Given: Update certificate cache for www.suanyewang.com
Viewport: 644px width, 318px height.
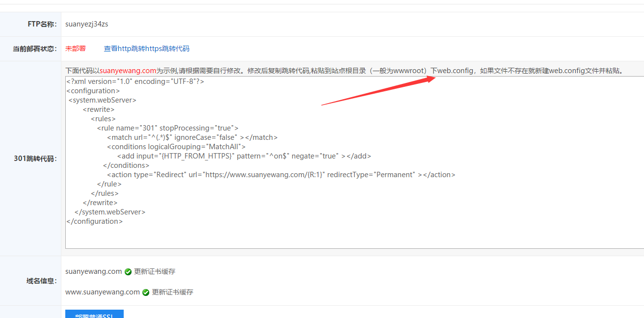Looking at the screenshot, I should 172,292.
